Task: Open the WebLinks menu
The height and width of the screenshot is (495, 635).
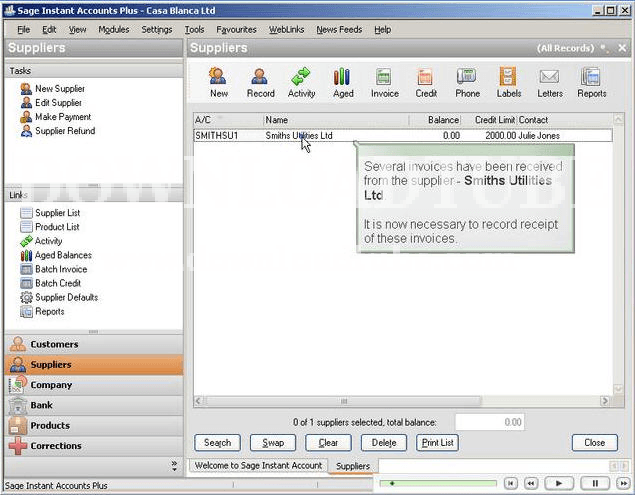Action: coord(286,30)
